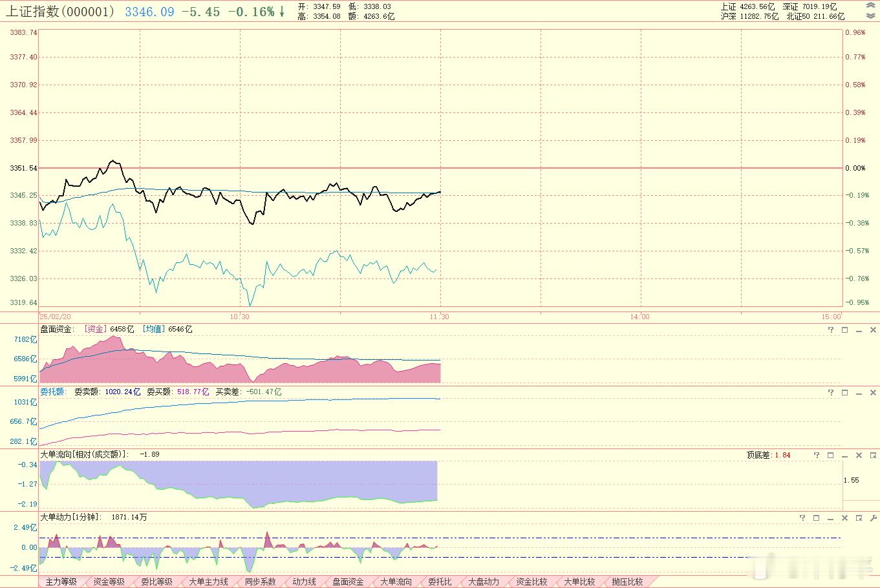Open help for the 盘面资金 panel

tap(831, 330)
